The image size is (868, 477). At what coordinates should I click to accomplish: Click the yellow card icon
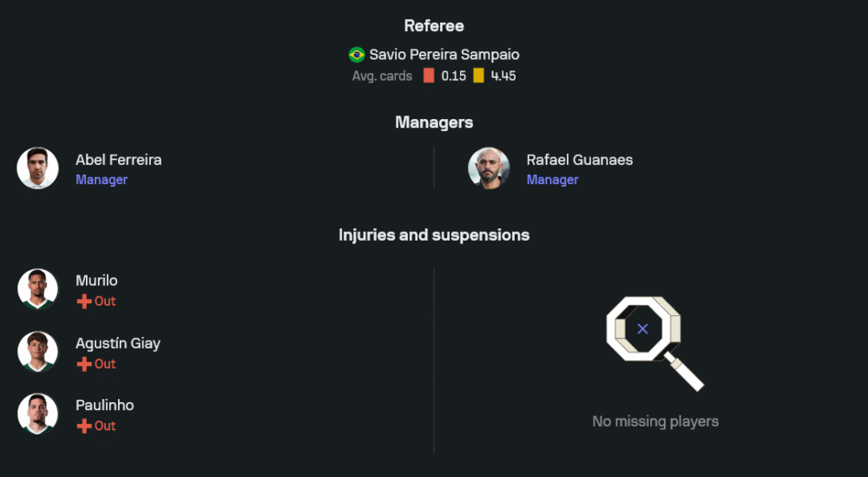(478, 76)
